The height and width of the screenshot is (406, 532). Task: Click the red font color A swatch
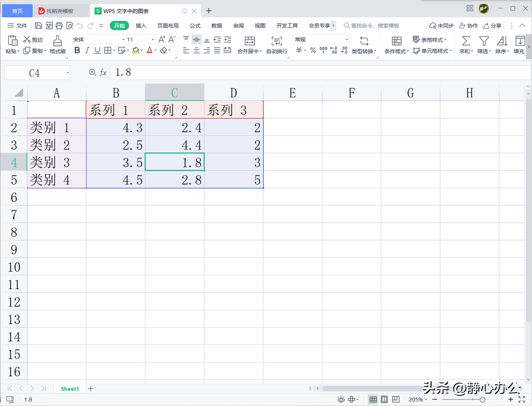[150, 51]
